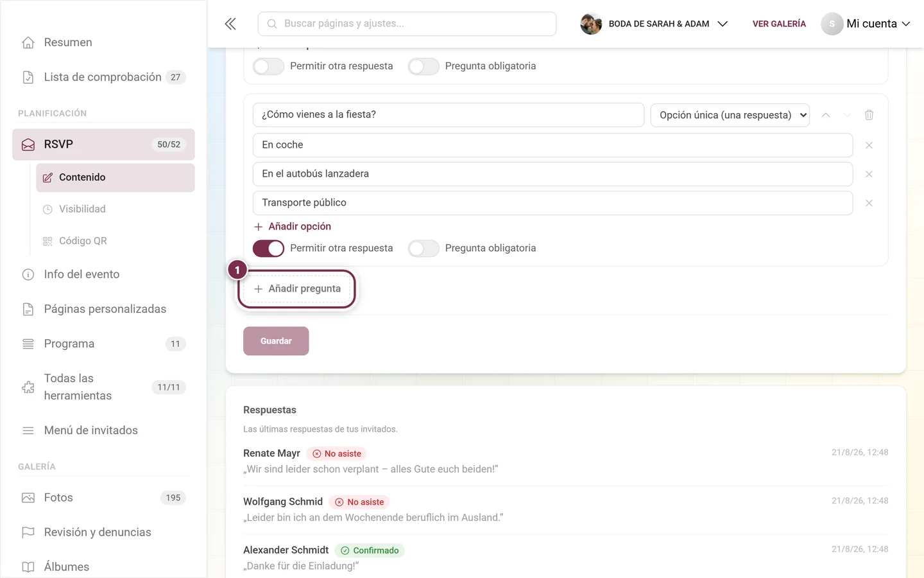Focus the 'Buscar páginas y ajustes' search box
The width and height of the screenshot is (924, 578).
(x=407, y=24)
